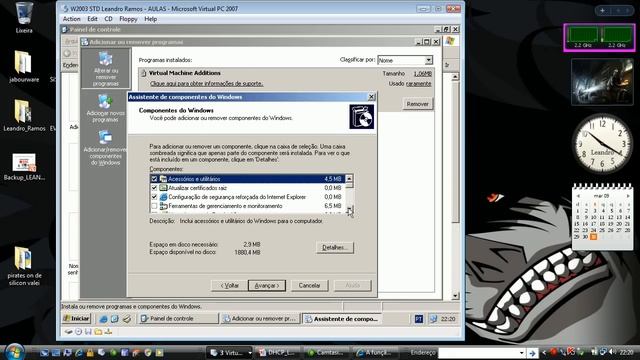
Task: Open the CD menu
Action: coord(108,19)
